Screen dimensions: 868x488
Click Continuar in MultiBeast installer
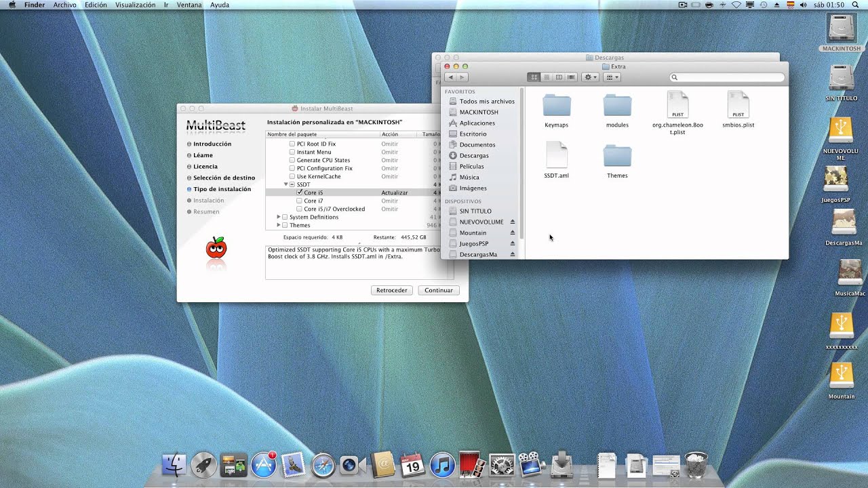(x=439, y=290)
